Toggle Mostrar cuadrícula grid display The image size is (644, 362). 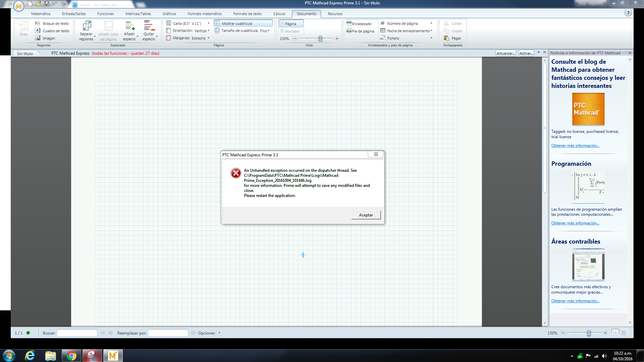click(x=243, y=23)
